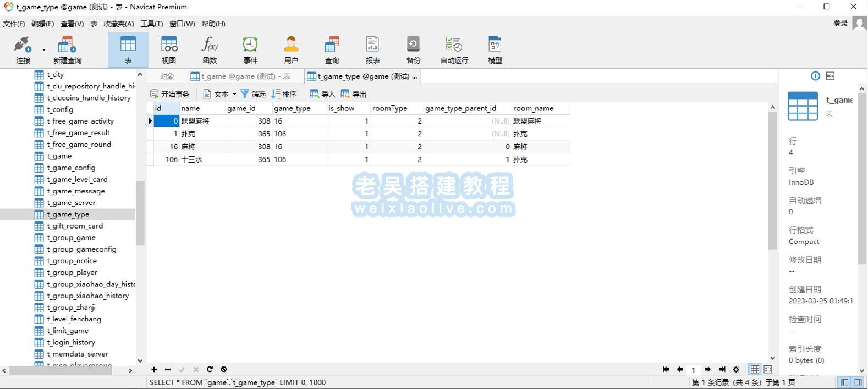
Task: Click the 开始事务 (Begin Transaction) button
Action: pyautogui.click(x=170, y=94)
